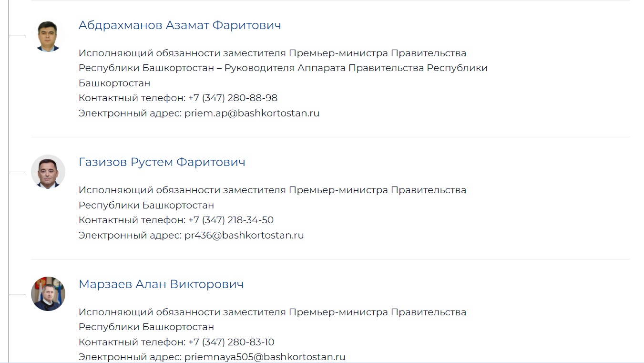Image resolution: width=644 pixels, height=363 pixels.
Task: Click Газизов's position line 'Республики Башкортостан'
Action: coord(146,206)
